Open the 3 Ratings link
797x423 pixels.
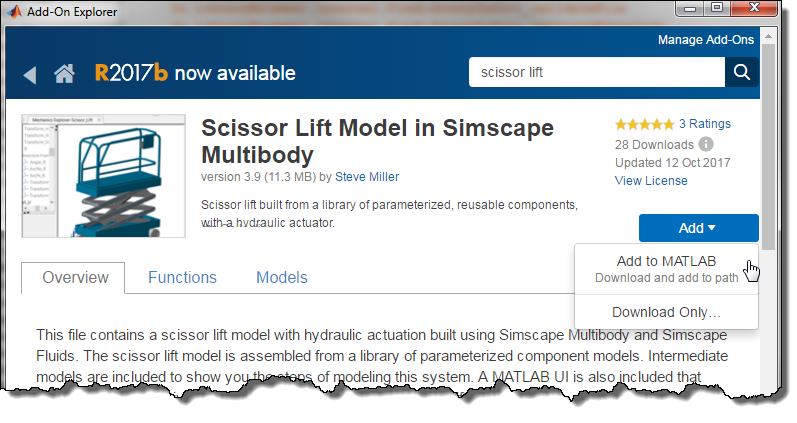click(704, 124)
